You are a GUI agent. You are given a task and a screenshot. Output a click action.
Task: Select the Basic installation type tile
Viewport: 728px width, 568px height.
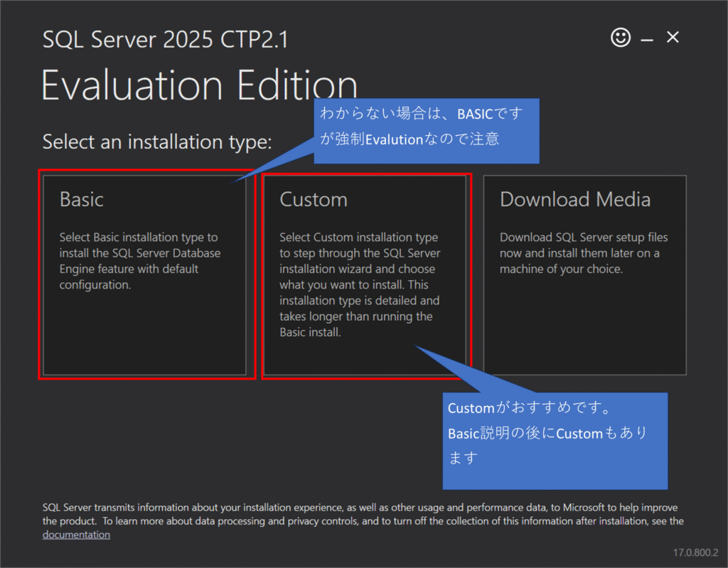coord(144,275)
